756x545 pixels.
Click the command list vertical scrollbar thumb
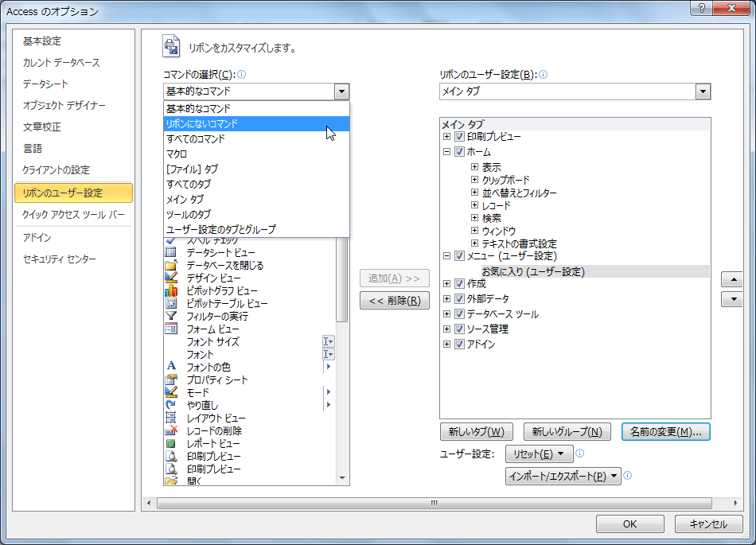pos(342,279)
